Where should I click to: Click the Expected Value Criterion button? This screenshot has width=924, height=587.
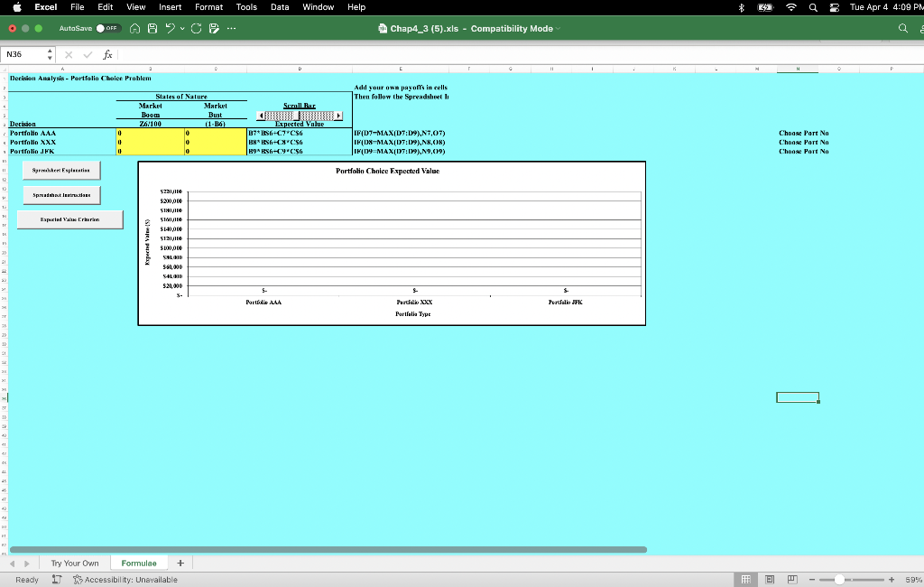pos(70,219)
